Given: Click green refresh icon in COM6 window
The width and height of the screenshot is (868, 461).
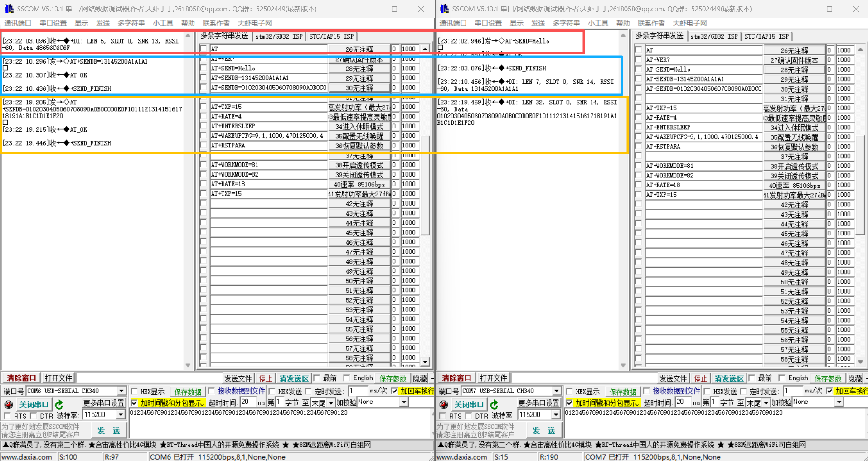Looking at the screenshot, I should [59, 404].
